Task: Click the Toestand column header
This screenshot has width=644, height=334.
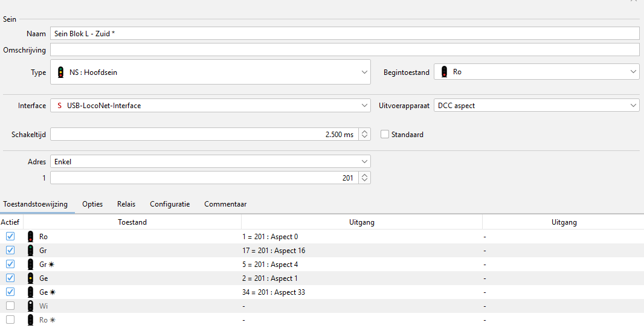Action: pos(132,222)
